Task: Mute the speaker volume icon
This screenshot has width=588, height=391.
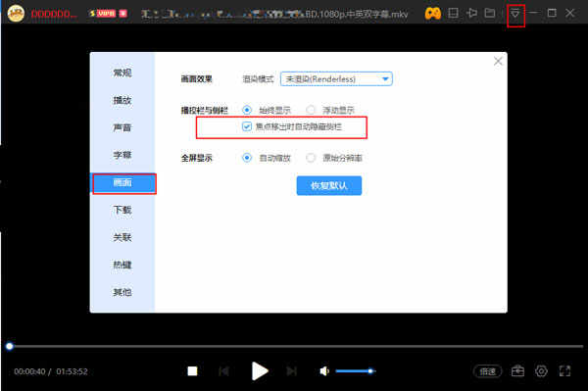Action: 324,371
